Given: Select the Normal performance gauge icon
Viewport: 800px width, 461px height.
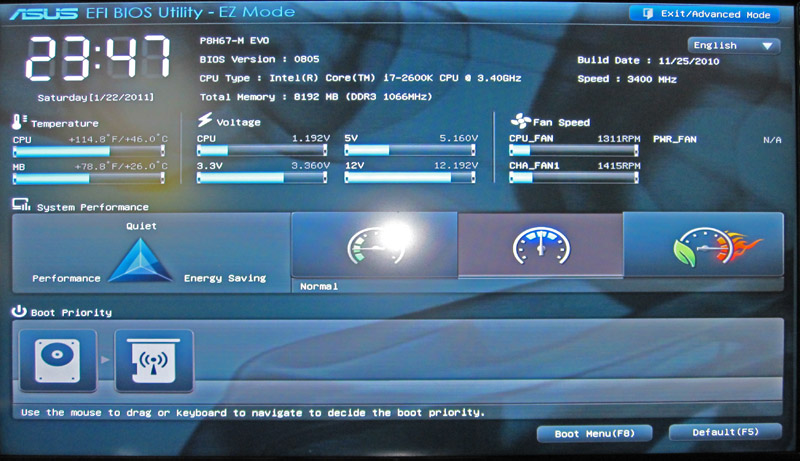Looking at the screenshot, I should tap(541, 245).
